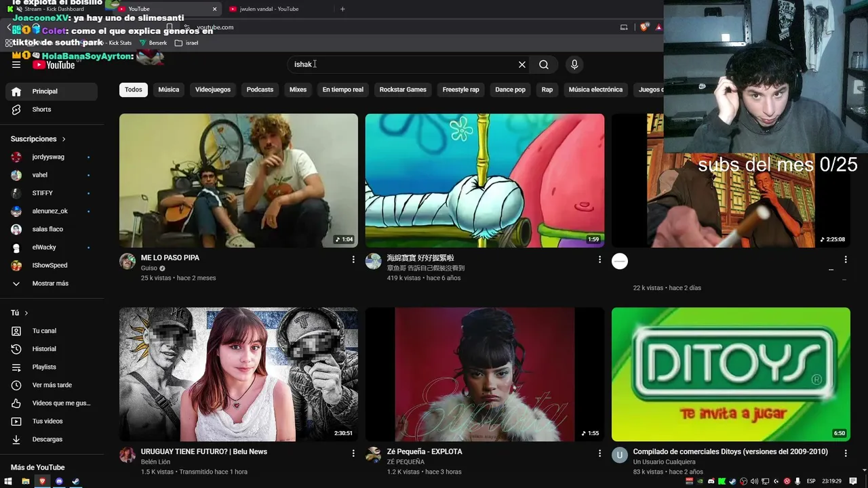Open options menu for Zé Pequeña EXPLOTA
The image size is (868, 488).
pos(599,453)
